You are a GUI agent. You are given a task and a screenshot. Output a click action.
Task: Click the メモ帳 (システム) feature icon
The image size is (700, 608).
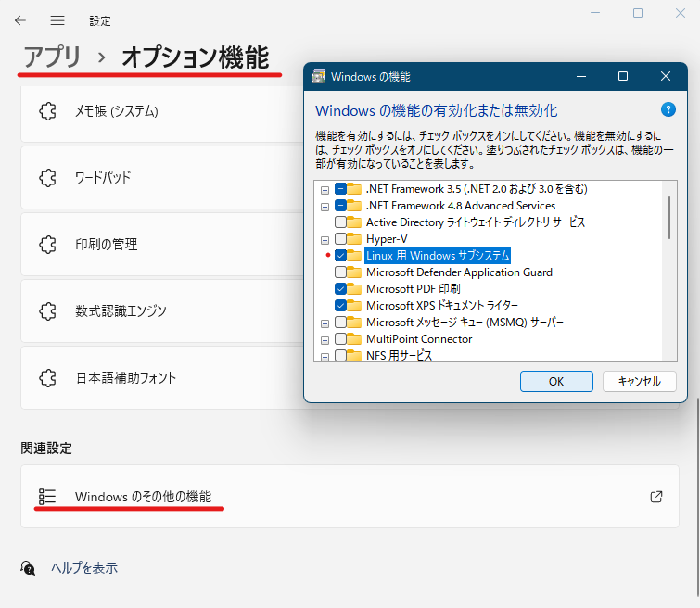click(48, 111)
